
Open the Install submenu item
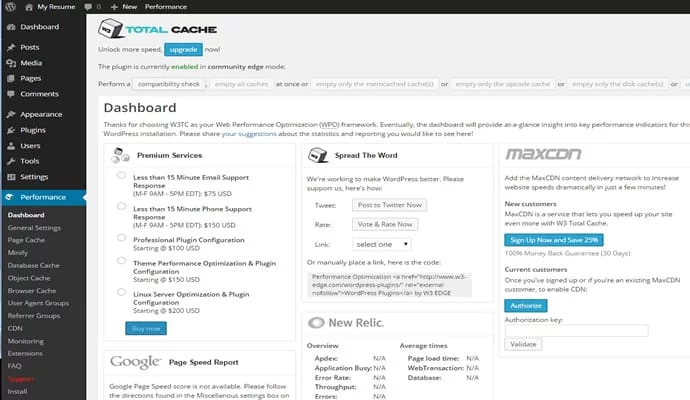click(x=17, y=391)
